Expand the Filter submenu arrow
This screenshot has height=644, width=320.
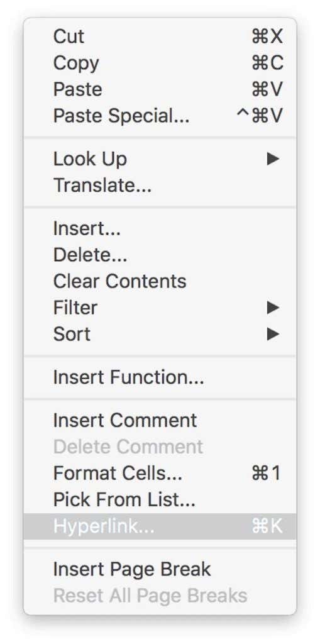[x=273, y=308]
